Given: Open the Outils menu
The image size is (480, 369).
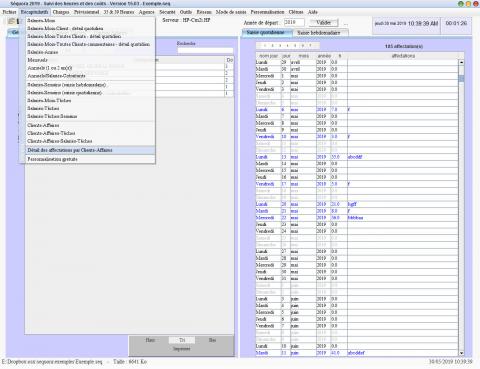Looking at the screenshot, I should point(186,12).
